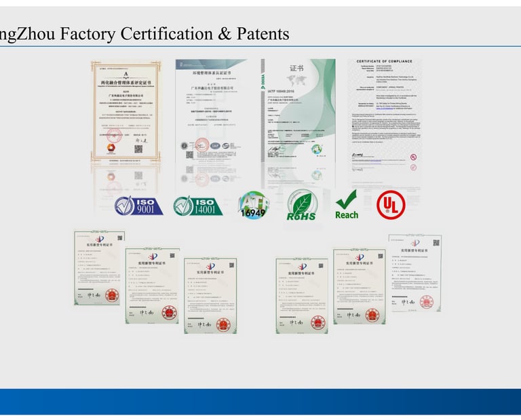Image resolution: width=521 pixels, height=420 pixels.
Task: Click the RoHS green leaf logo
Action: click(302, 205)
